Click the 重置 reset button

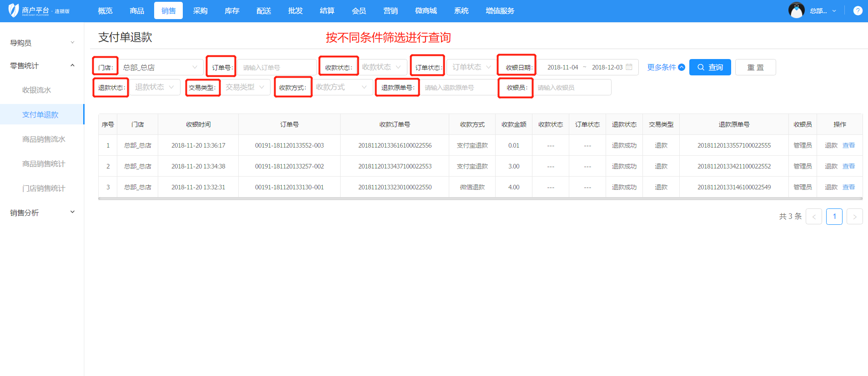[x=755, y=67]
